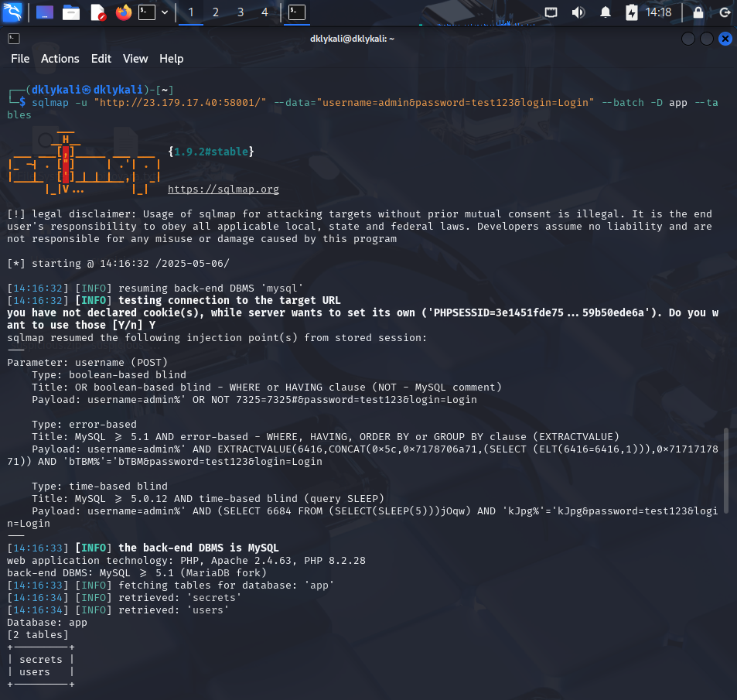
Task: Click the dklykali prompt username text
Action: click(x=56, y=90)
